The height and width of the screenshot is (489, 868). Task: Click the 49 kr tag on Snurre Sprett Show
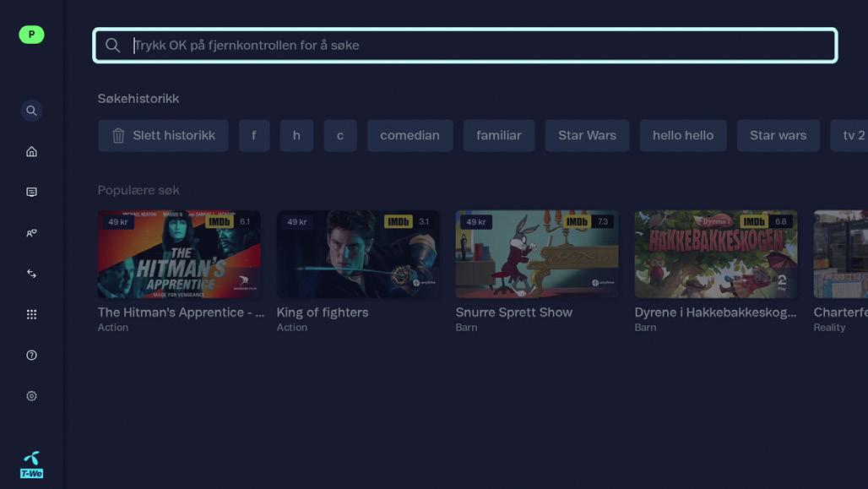476,222
